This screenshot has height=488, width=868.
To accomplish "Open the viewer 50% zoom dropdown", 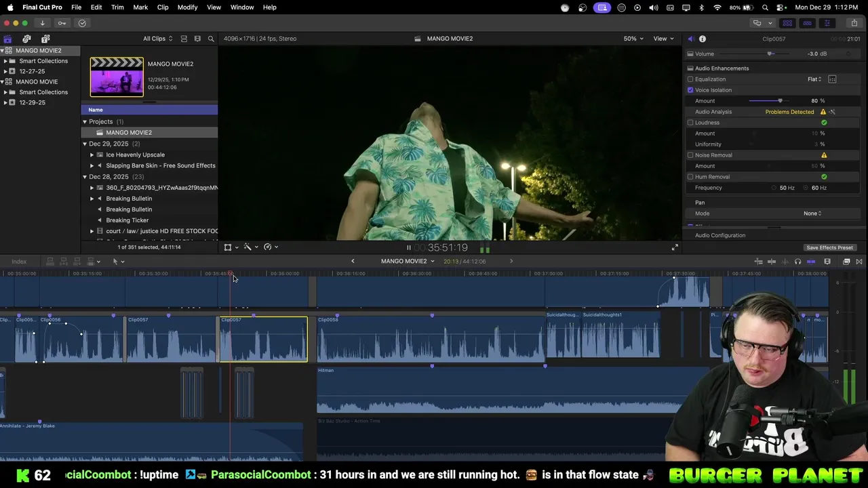I will click(633, 39).
